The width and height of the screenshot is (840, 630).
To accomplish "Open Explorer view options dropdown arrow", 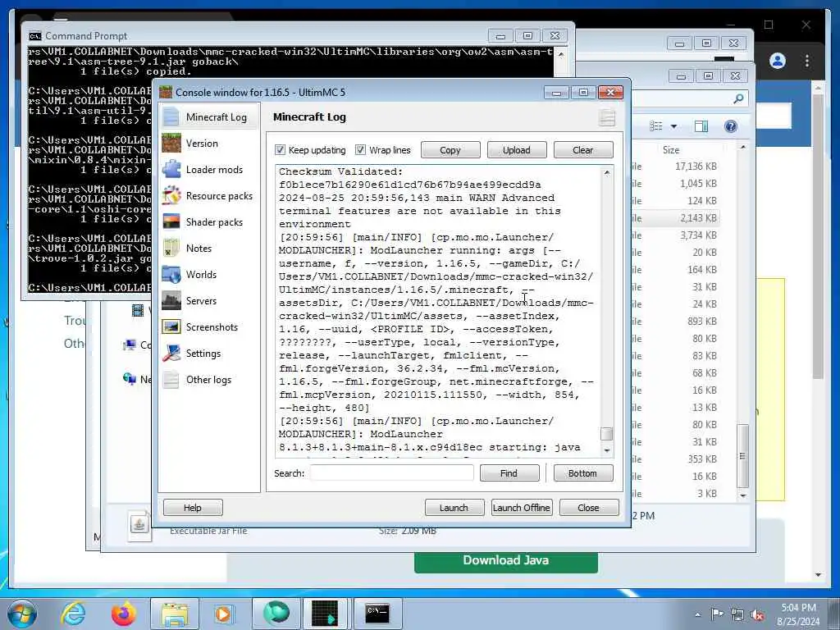I will (674, 126).
